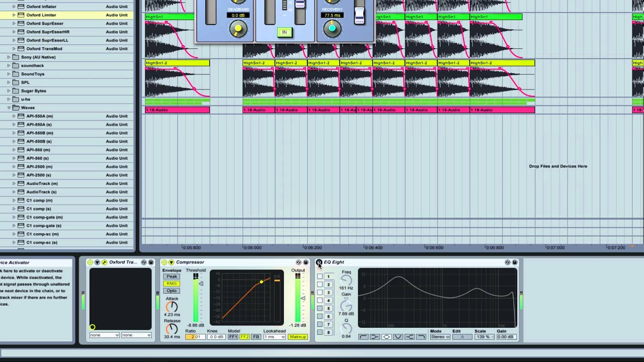Select the low cut filter shape icon
Image resolution: width=644 pixels, height=362 pixels.
(x=363, y=337)
